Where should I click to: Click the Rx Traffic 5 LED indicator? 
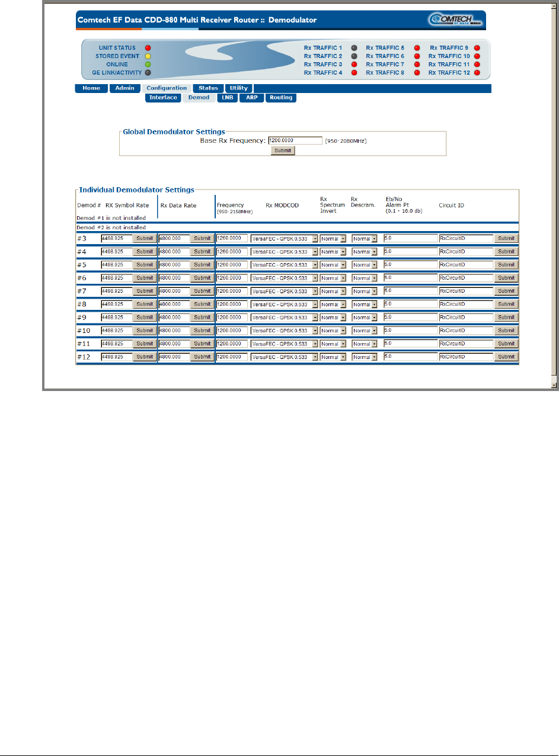point(417,47)
